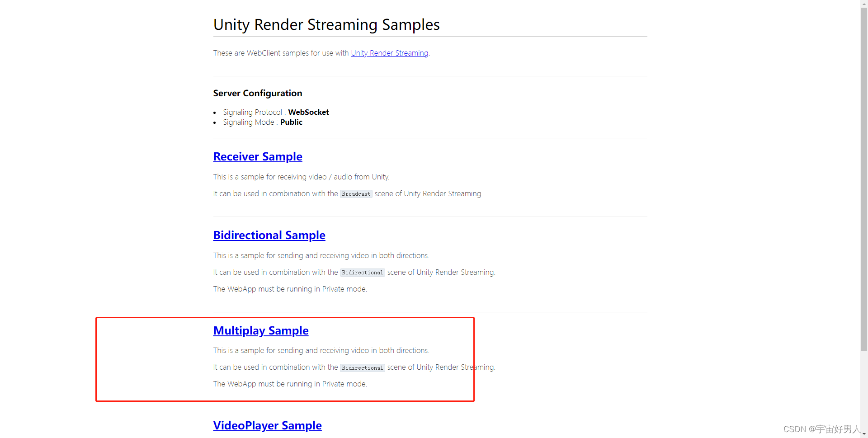
Task: Open the Receiver Sample page
Action: tap(258, 157)
